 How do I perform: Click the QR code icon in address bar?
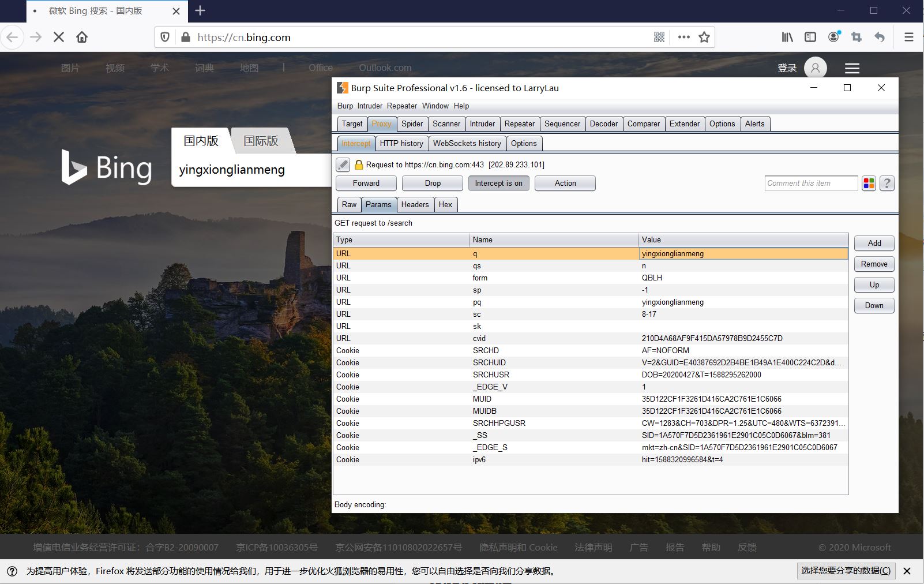click(x=659, y=37)
